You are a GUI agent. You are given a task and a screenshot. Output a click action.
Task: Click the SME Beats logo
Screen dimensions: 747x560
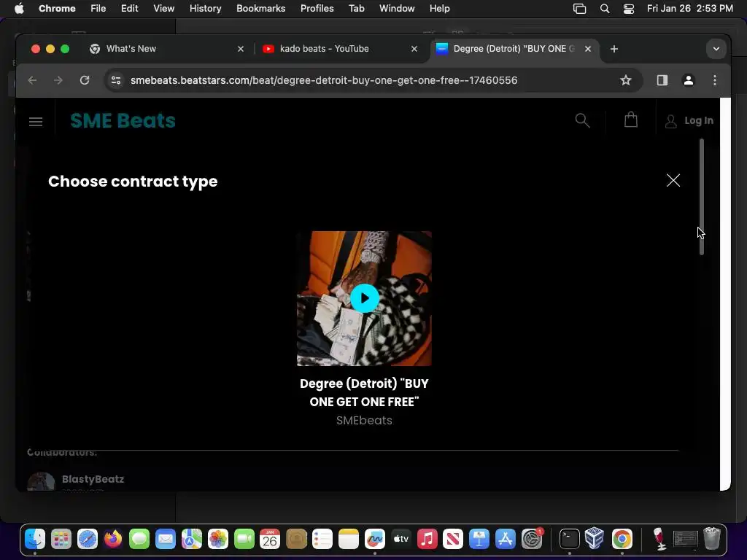123,120
